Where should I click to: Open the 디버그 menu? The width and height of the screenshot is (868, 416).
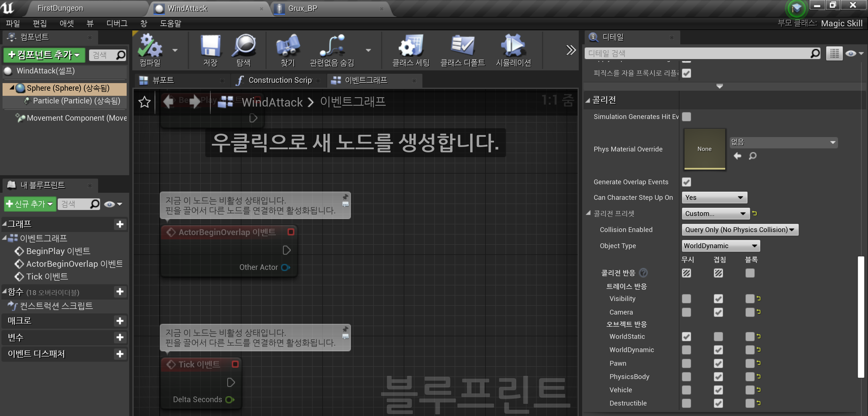point(117,23)
